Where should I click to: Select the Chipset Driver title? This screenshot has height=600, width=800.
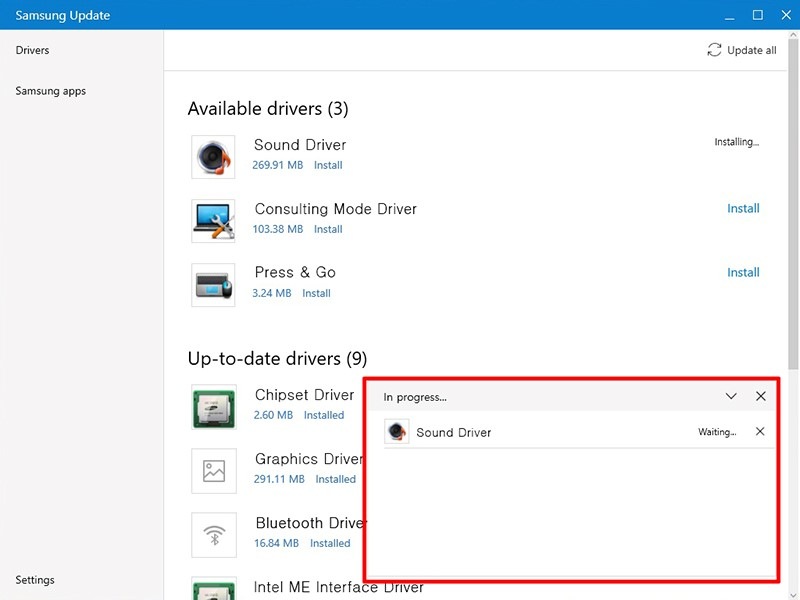tap(305, 395)
